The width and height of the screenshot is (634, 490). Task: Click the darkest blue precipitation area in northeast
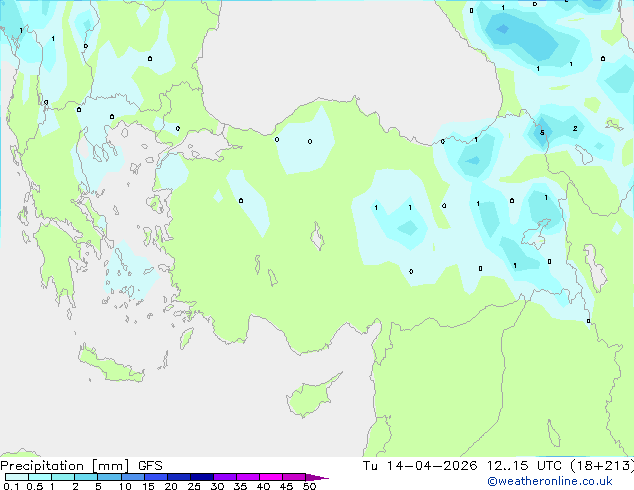pos(503,29)
